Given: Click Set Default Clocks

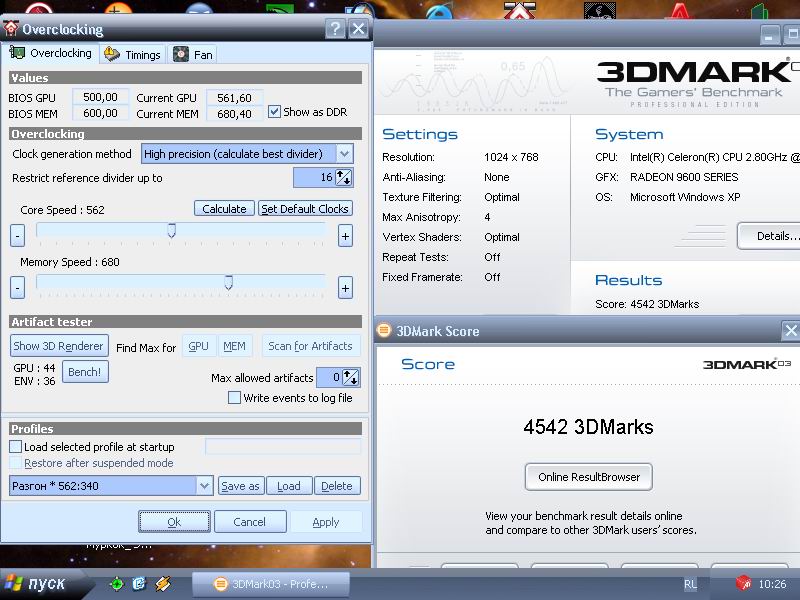Looking at the screenshot, I should coord(305,209).
